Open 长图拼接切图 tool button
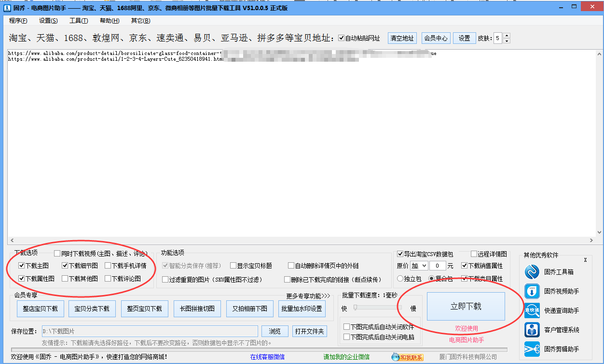 coord(197,309)
